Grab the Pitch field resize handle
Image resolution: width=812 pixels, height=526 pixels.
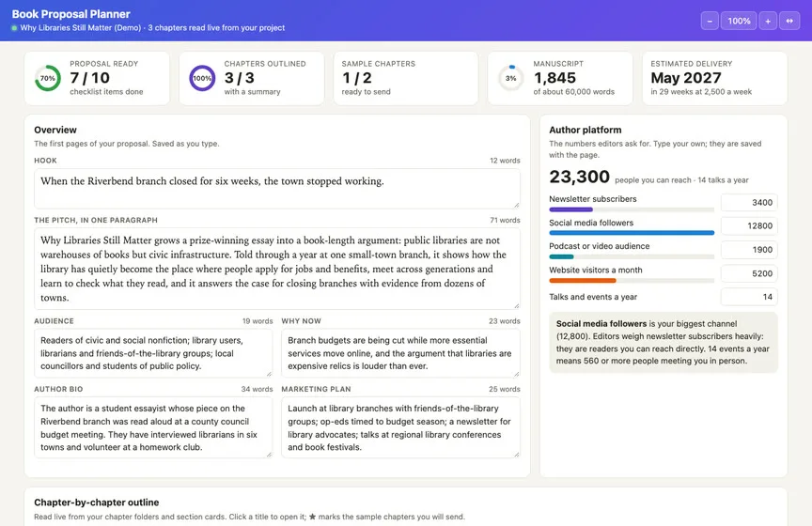click(516, 305)
